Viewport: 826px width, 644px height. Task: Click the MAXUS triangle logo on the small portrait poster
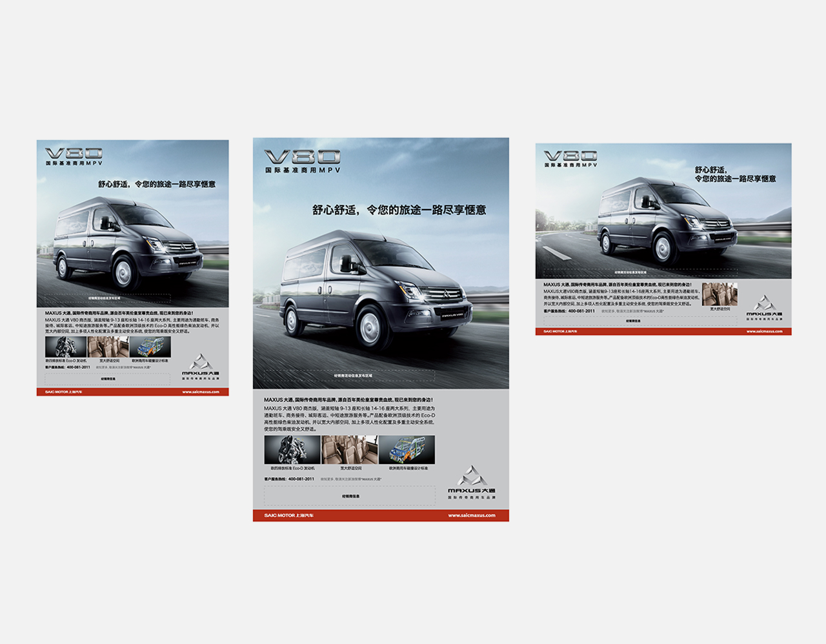[x=201, y=362]
